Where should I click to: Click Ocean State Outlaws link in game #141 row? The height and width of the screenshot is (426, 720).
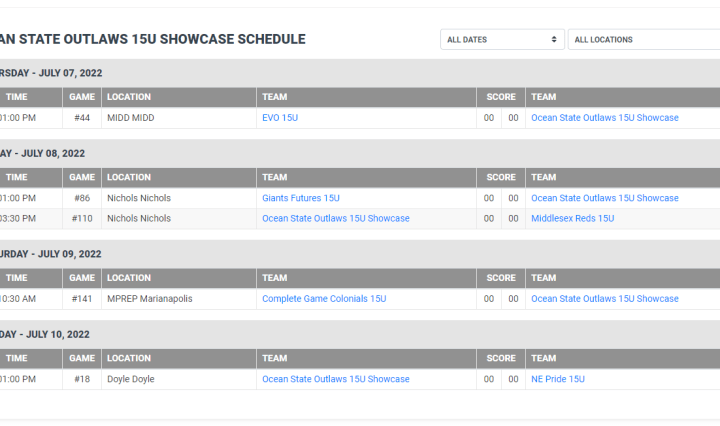[604, 299]
